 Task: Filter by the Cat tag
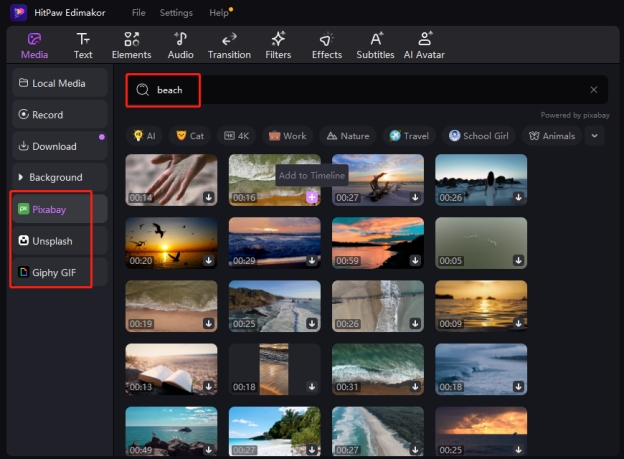(x=190, y=136)
